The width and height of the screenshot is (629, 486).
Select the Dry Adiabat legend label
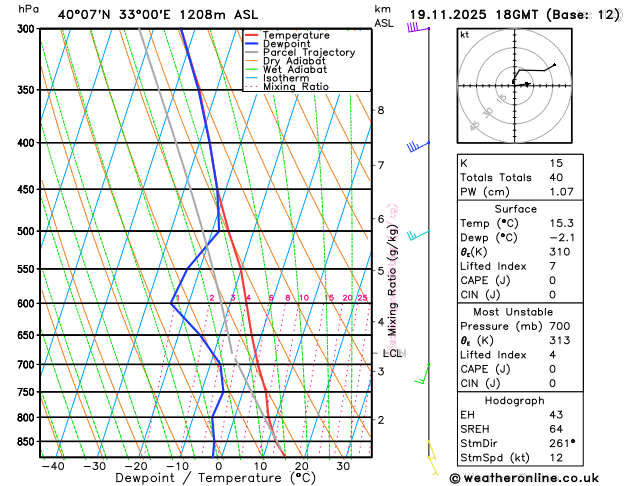click(296, 61)
